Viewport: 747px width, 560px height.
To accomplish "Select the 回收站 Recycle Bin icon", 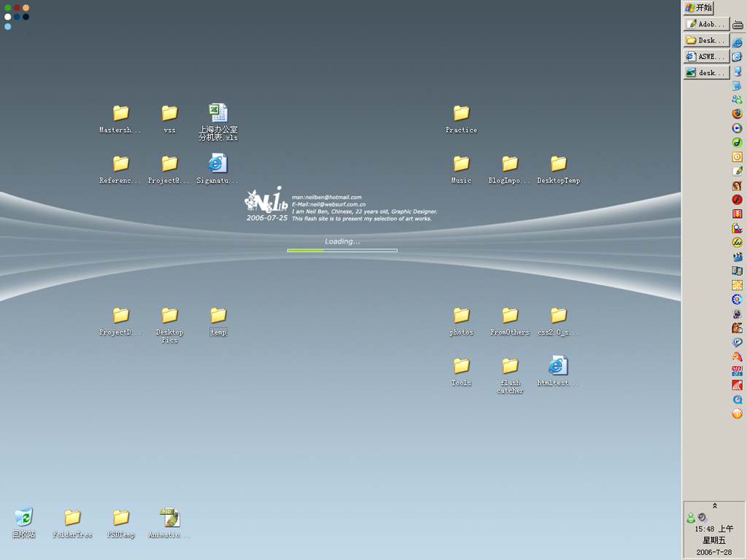I will pos(24,523).
